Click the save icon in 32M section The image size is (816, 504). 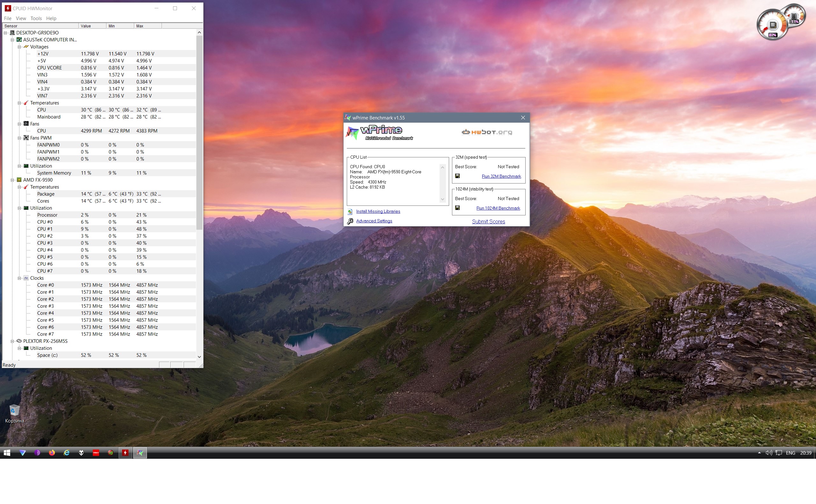click(457, 176)
